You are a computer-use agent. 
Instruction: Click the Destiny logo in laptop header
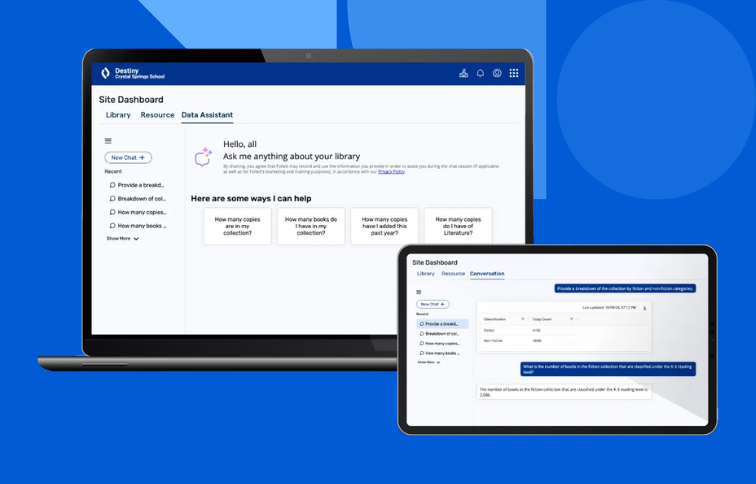click(106, 74)
